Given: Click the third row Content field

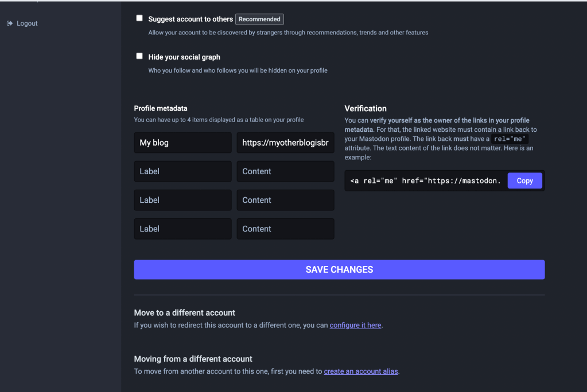Looking at the screenshot, I should pyautogui.click(x=285, y=200).
